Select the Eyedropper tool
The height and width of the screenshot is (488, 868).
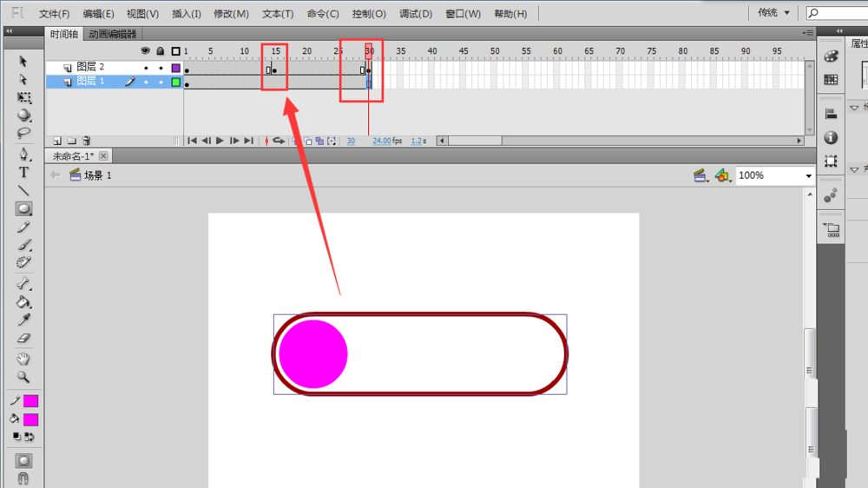pos(23,320)
